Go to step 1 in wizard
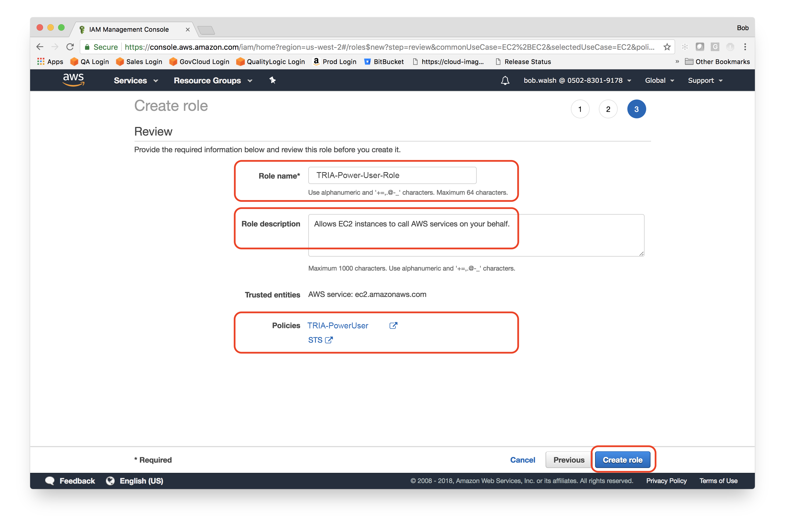The width and height of the screenshot is (785, 532). 580,109
